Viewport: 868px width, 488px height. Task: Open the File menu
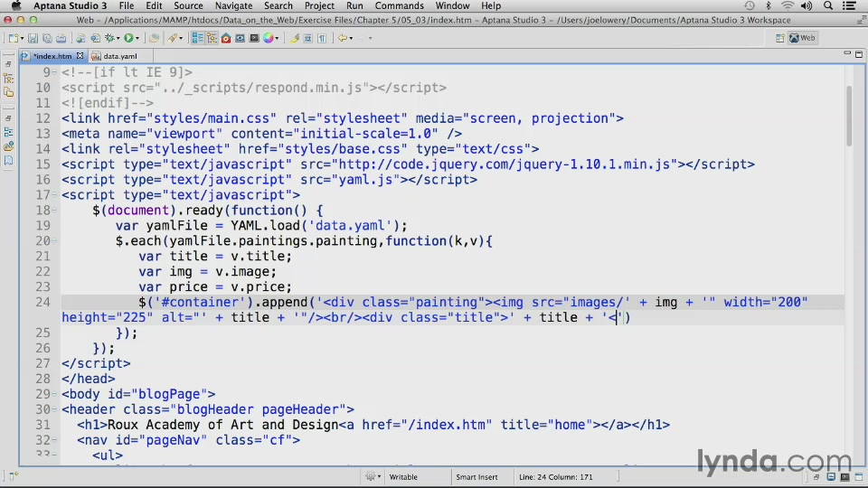point(127,6)
